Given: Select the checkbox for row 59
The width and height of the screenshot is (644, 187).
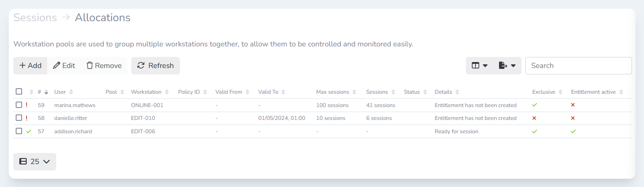Looking at the screenshot, I should click(19, 105).
